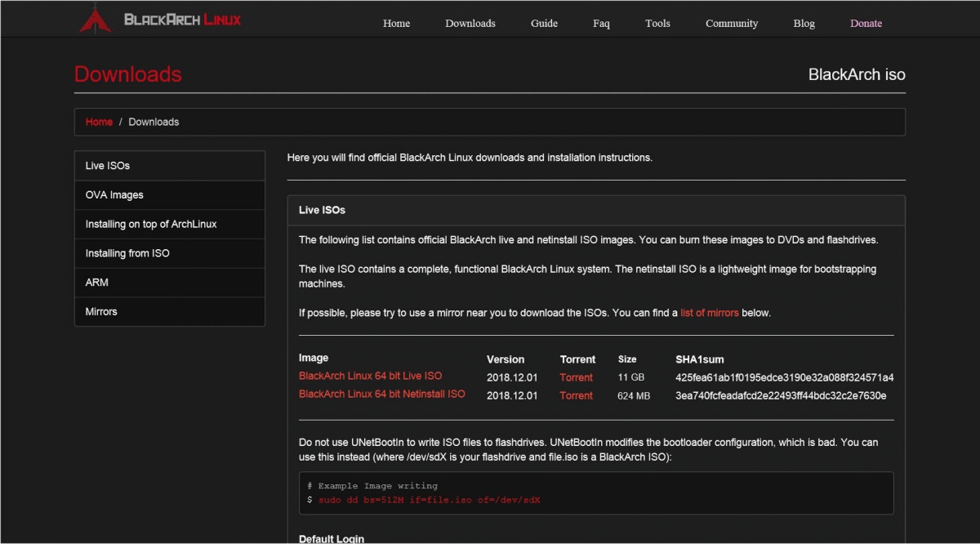Open the Guide navigation item
980x544 pixels.
(x=544, y=23)
